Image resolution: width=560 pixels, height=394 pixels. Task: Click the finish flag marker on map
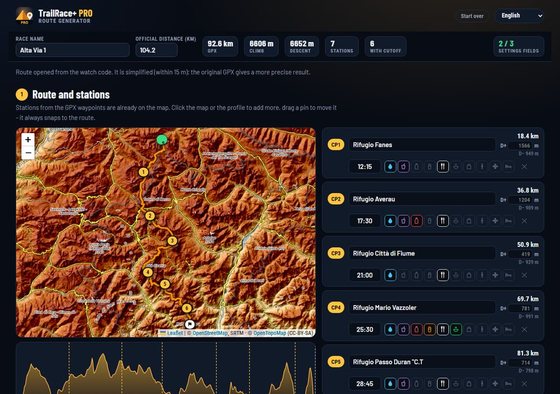pyautogui.click(x=190, y=324)
